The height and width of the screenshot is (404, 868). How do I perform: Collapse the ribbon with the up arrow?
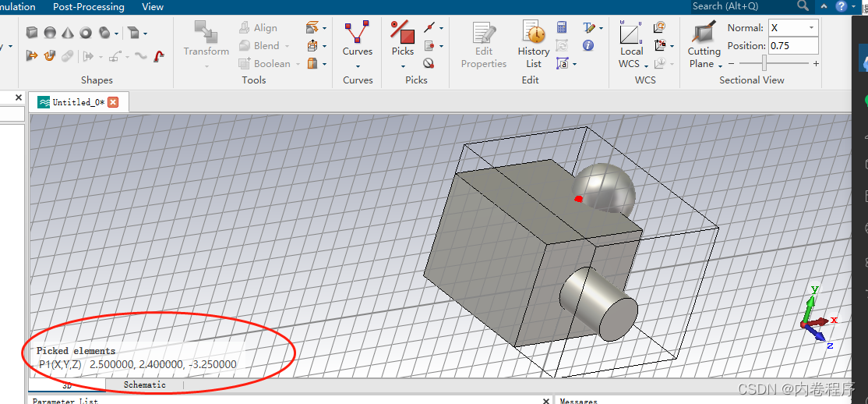point(824,7)
